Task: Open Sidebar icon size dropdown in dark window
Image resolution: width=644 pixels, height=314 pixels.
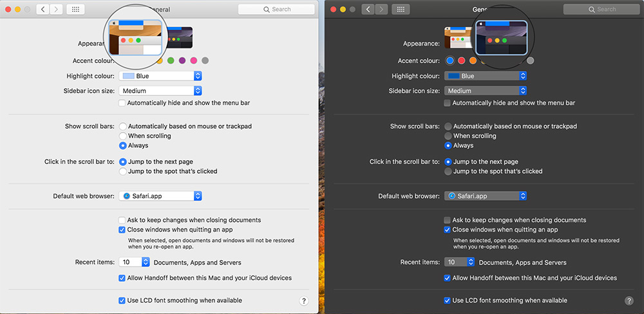Action: 486,91
